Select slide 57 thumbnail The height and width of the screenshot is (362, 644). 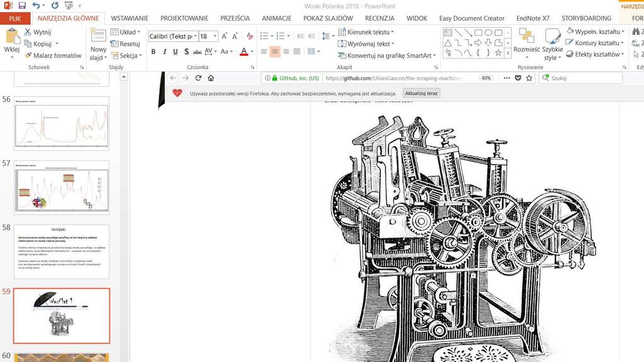pos(62,187)
